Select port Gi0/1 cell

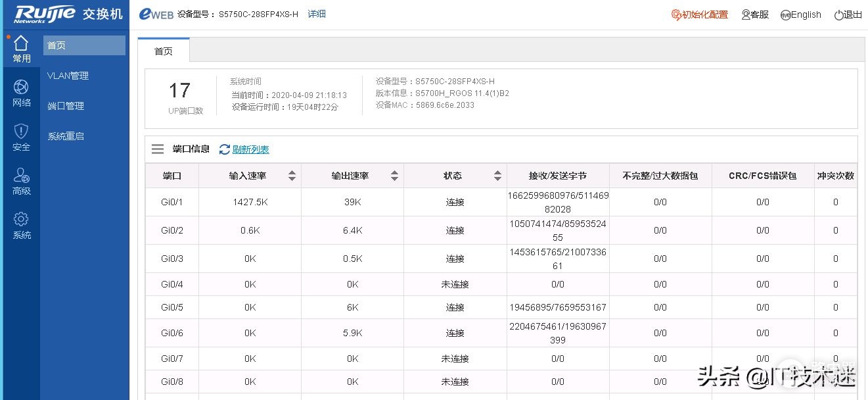(x=172, y=202)
